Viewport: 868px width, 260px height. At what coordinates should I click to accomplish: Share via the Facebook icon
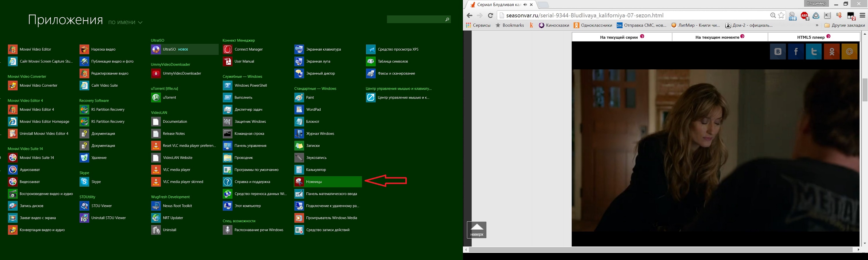pyautogui.click(x=796, y=51)
